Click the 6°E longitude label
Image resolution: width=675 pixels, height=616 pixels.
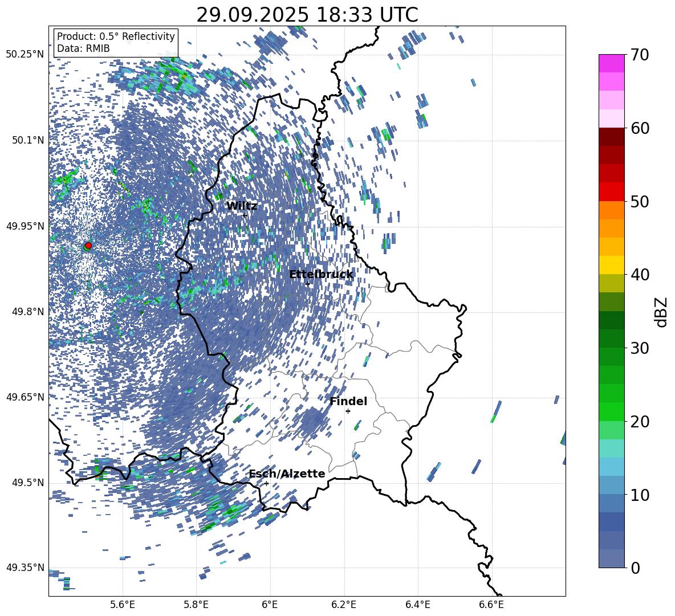pyautogui.click(x=270, y=605)
